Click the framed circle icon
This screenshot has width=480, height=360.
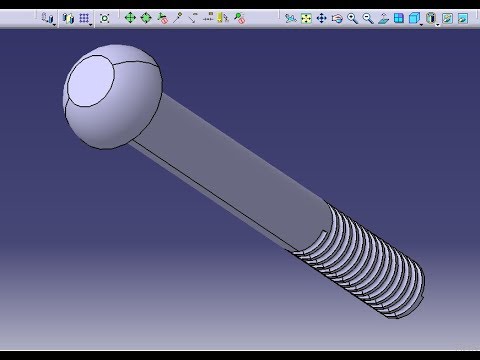(x=105, y=18)
